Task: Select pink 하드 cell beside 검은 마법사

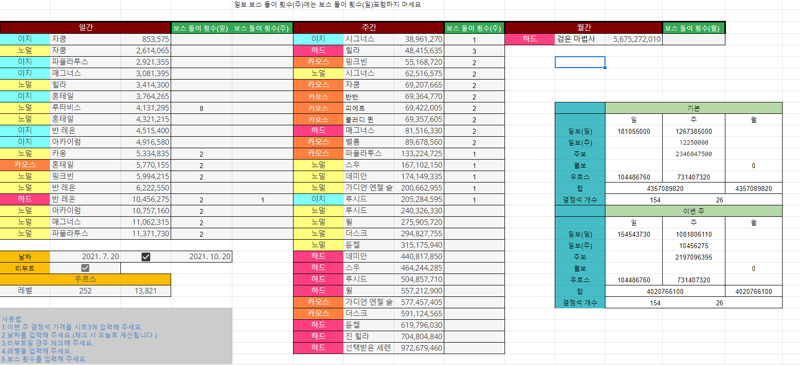Action: coord(530,39)
